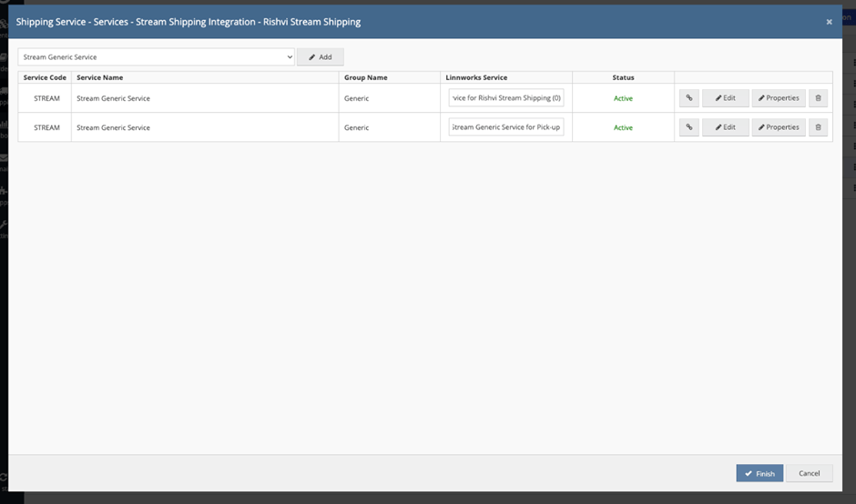Click link icon in the Pick-up service row
The width and height of the screenshot is (856, 504).
(688, 127)
